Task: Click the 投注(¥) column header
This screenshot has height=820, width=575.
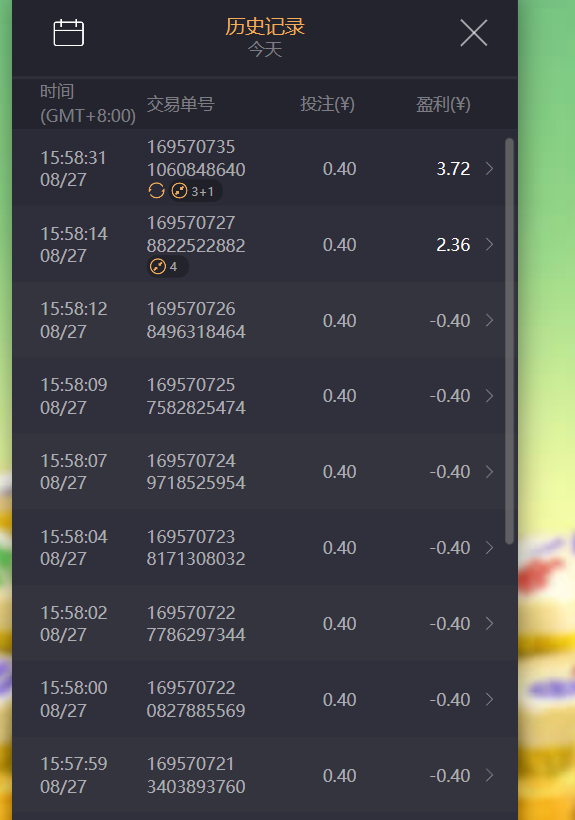Action: 328,104
